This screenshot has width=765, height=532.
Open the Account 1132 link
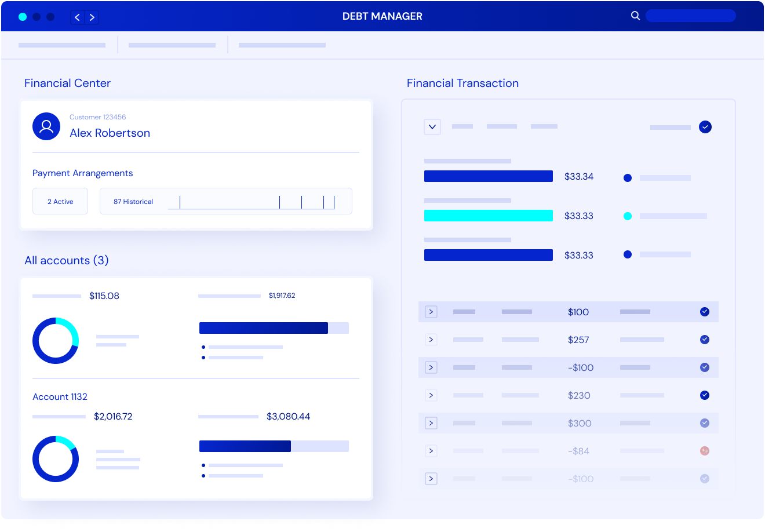click(60, 396)
